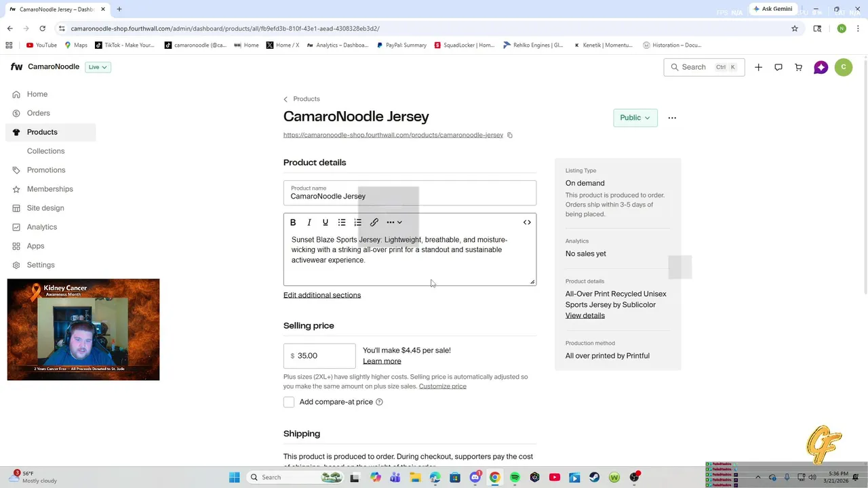Toggle bold formatting in description editor
The width and height of the screenshot is (868, 488).
[x=293, y=222]
